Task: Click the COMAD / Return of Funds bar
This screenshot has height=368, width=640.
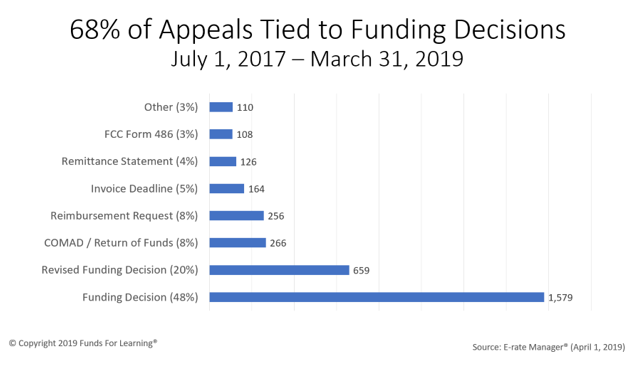Action: (238, 243)
